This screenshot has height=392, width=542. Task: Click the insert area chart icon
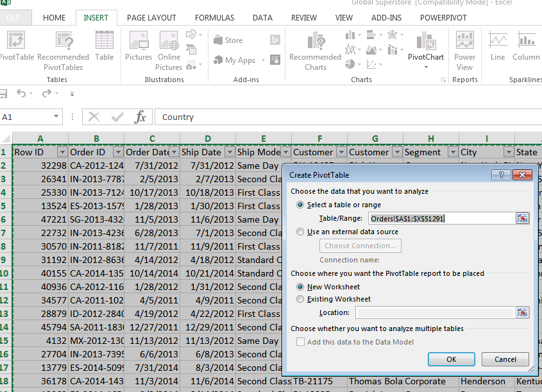[371, 50]
